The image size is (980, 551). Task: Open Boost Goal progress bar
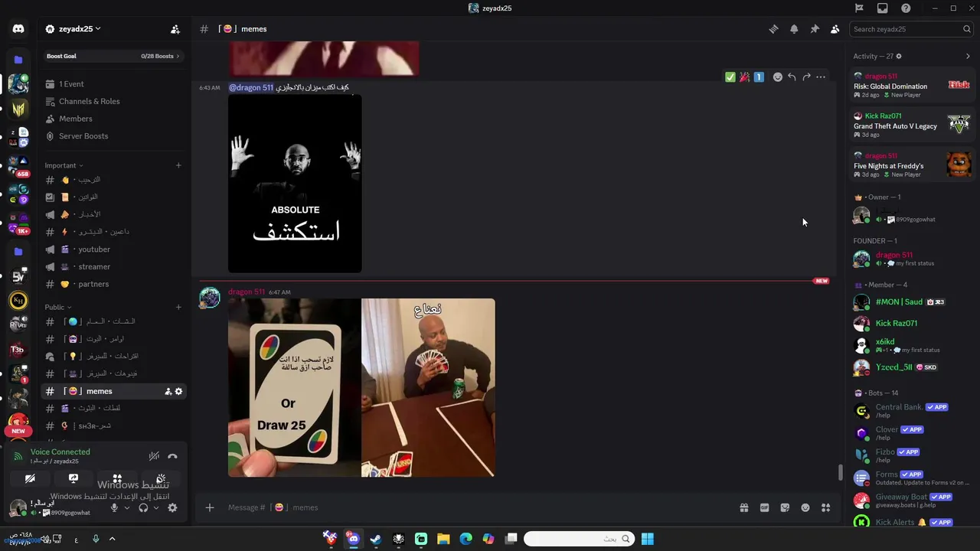[113, 56]
